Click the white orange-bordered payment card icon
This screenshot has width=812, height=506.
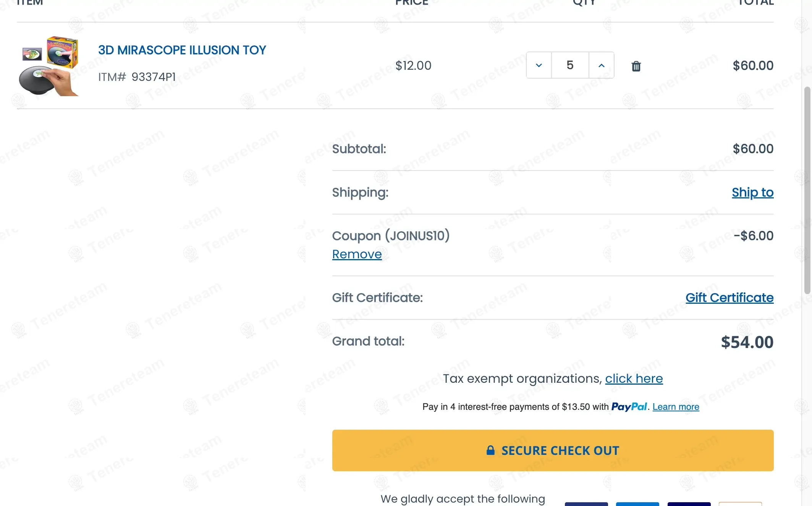740,504
